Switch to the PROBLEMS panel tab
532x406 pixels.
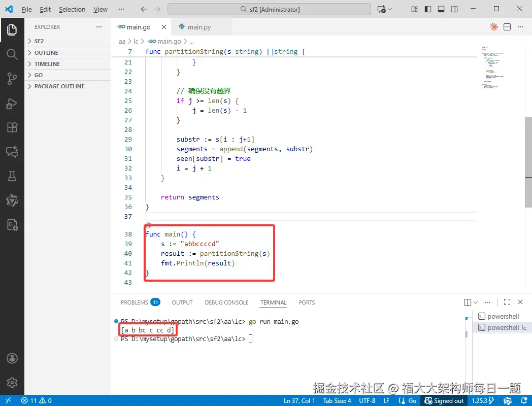coord(140,302)
